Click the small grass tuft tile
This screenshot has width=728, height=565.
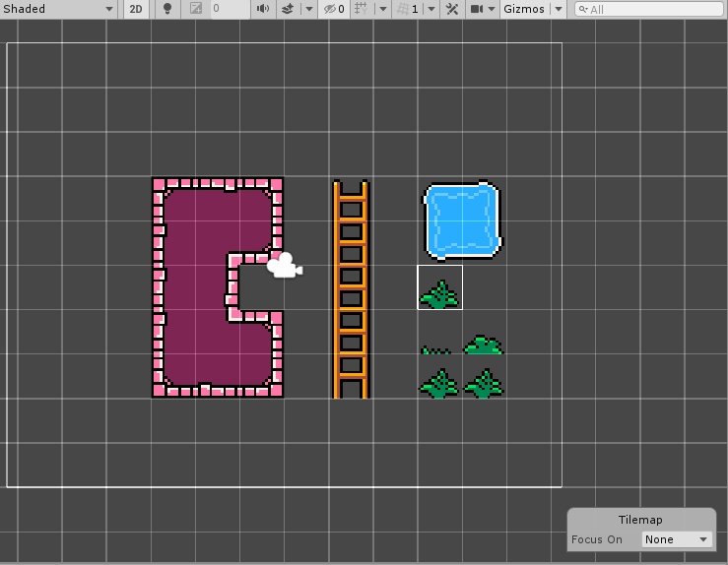[435, 349]
